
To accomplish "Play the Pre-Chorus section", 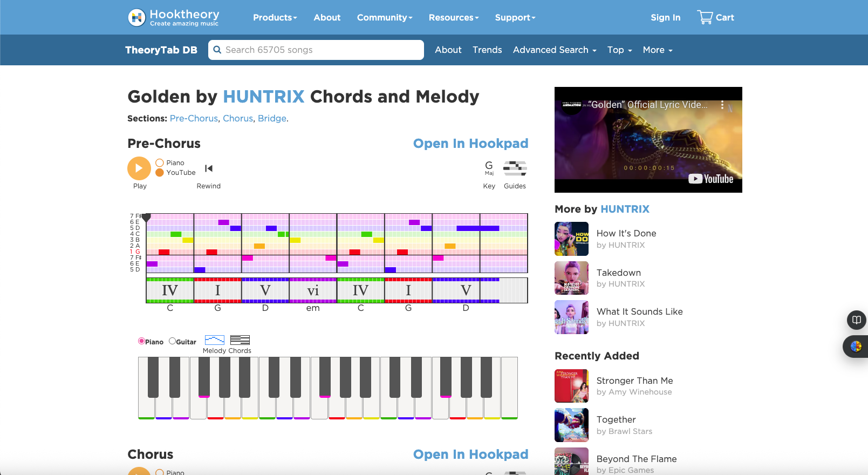I will tap(139, 168).
